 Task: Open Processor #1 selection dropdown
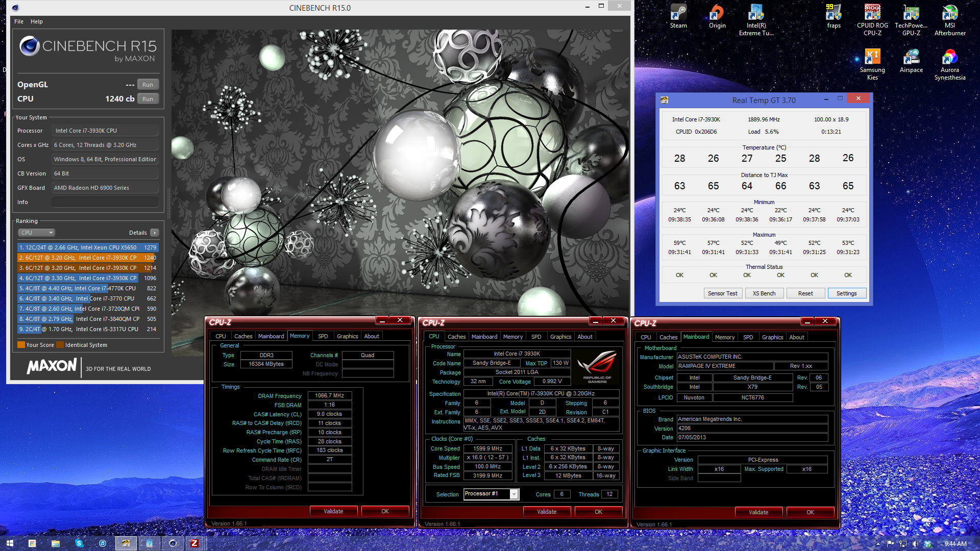491,494
